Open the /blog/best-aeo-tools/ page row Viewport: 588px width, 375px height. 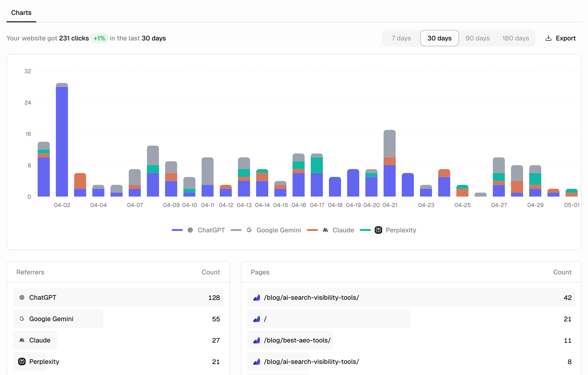coord(411,340)
